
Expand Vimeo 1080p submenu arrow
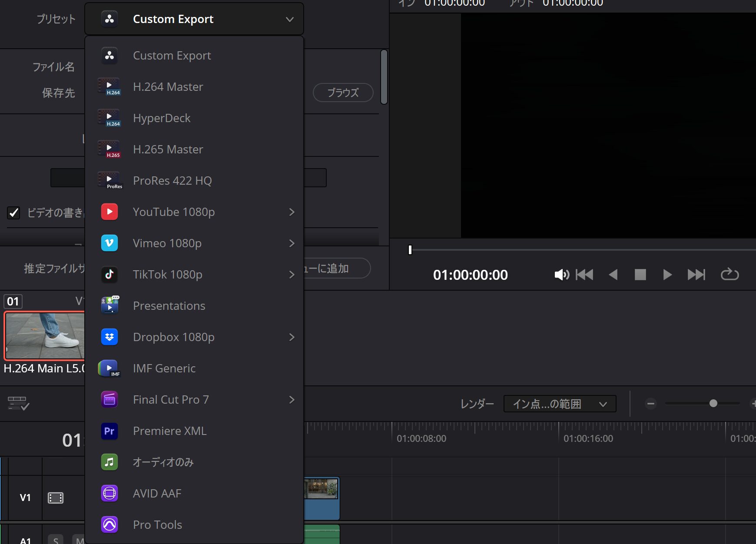click(292, 243)
